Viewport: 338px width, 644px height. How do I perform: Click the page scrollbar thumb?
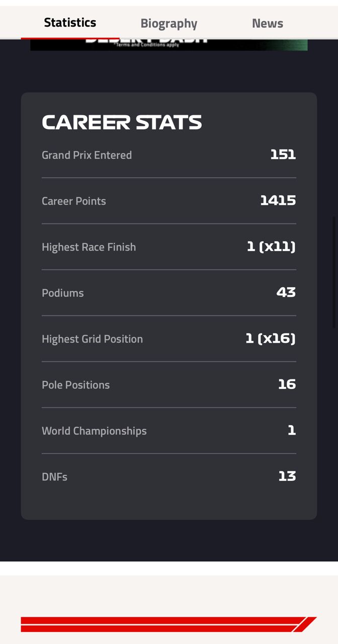pos(334,272)
